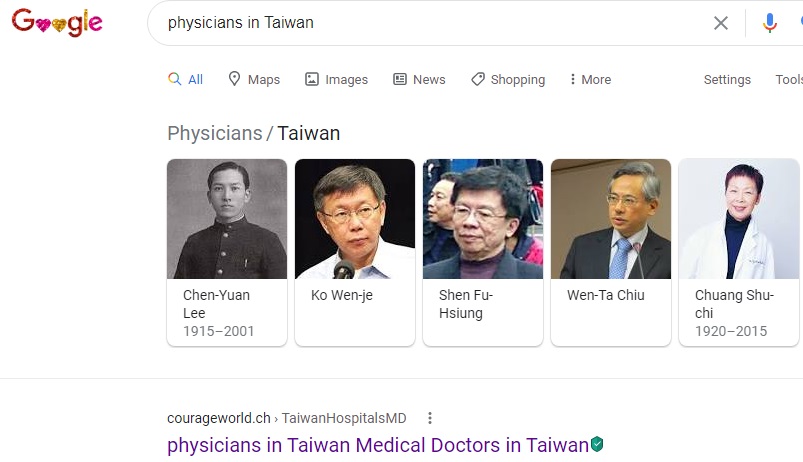Click into the search field containing 'physicians in Taiwan'

tap(435, 23)
